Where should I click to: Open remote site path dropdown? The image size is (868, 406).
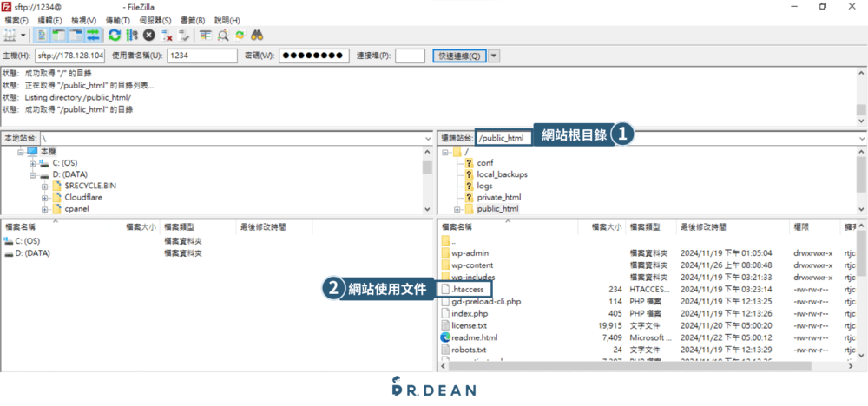(863, 138)
